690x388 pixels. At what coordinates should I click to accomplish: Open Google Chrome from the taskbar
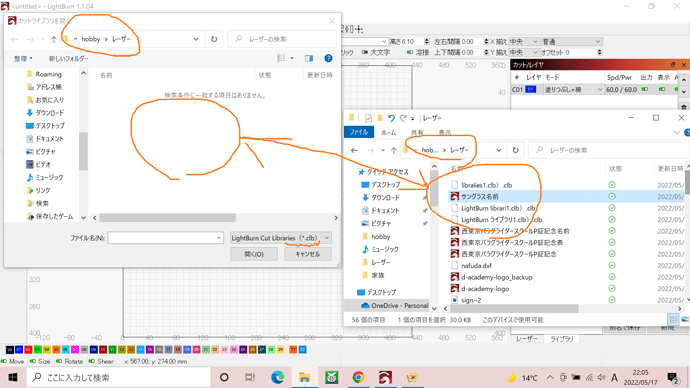click(x=358, y=377)
